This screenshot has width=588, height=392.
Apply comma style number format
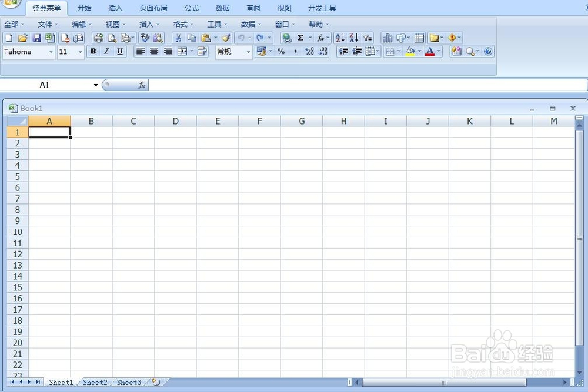(x=295, y=52)
